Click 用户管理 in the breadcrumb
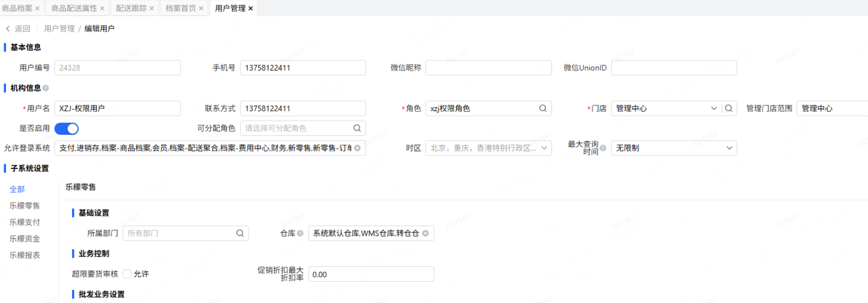 tap(59, 28)
